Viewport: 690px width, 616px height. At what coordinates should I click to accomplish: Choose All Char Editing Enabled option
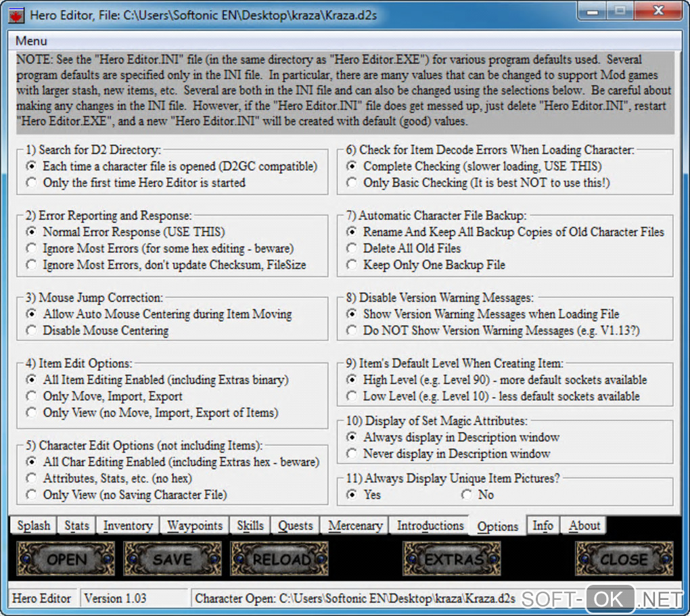172,462
